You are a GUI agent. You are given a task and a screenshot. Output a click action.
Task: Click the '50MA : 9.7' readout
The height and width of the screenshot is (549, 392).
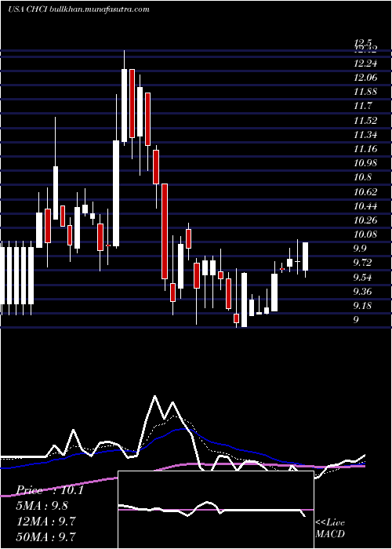pos(46,536)
